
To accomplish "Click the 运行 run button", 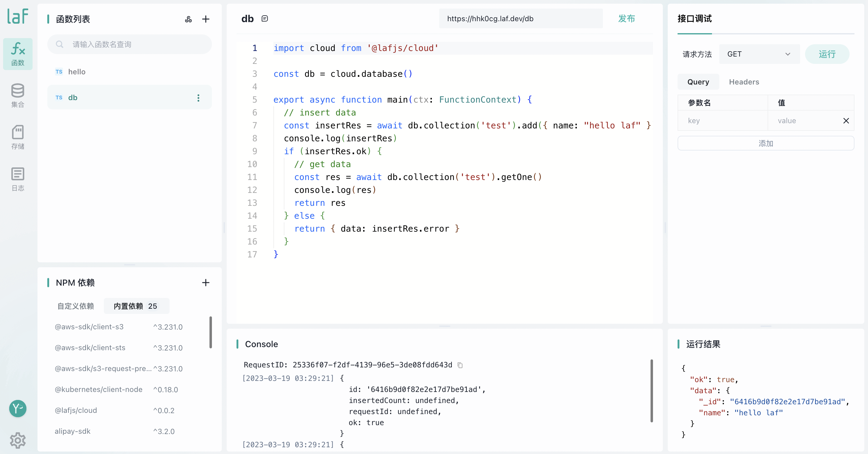I will point(827,54).
